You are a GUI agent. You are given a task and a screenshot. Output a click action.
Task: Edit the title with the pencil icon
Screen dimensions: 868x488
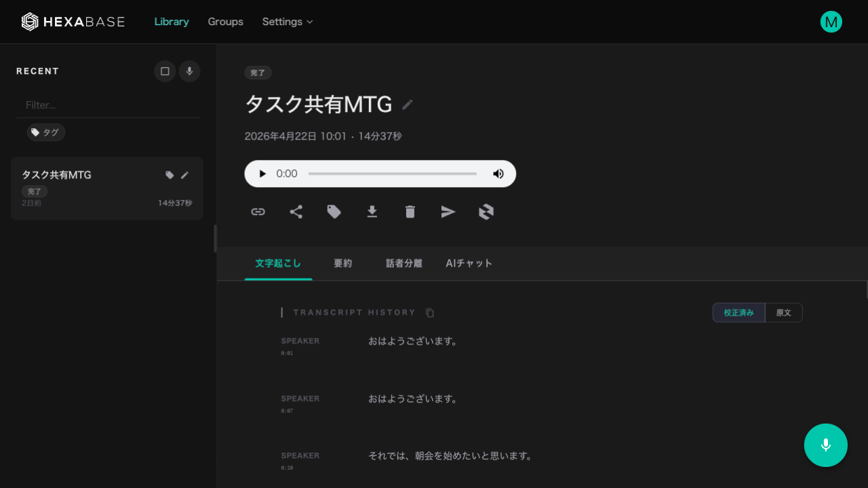[x=408, y=104]
